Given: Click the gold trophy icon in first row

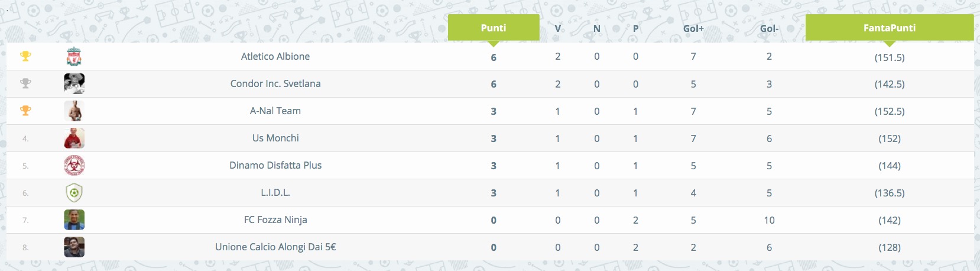Looking at the screenshot, I should 25,56.
